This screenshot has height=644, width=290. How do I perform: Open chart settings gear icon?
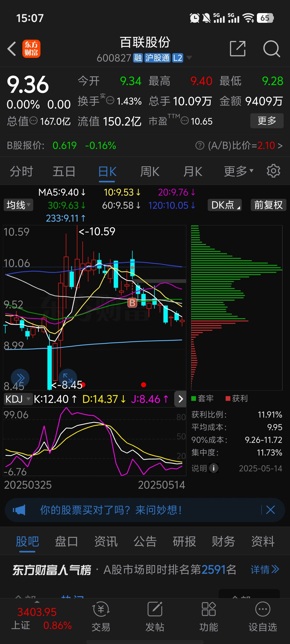point(273,171)
